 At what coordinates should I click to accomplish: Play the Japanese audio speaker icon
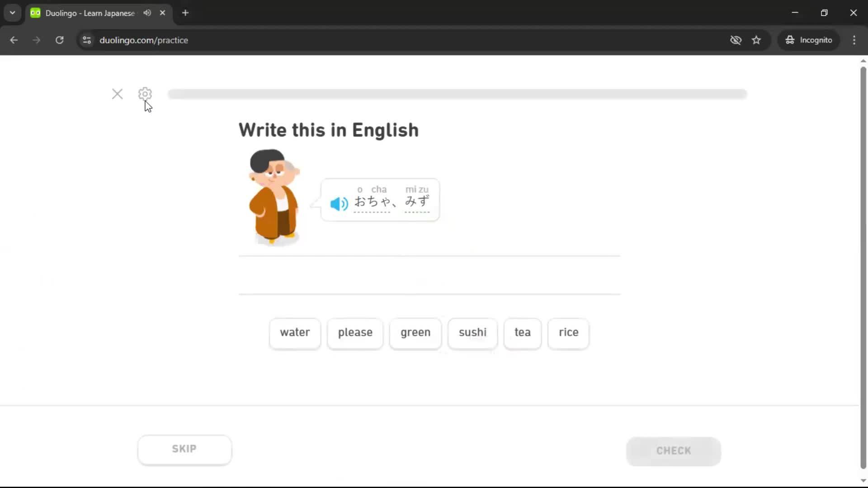(339, 203)
